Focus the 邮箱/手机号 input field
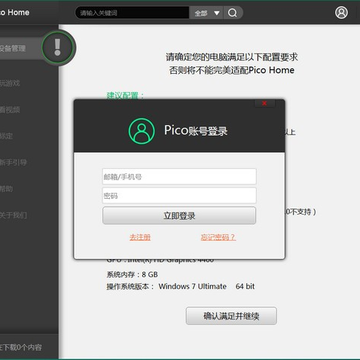The image size is (360, 360). click(179, 177)
